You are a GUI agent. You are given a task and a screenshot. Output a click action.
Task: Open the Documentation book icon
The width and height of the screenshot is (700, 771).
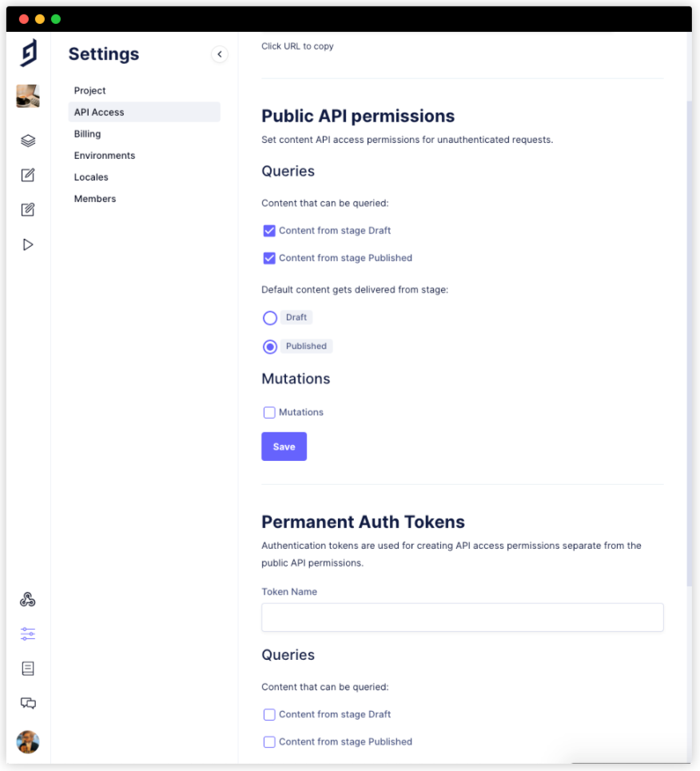28,669
